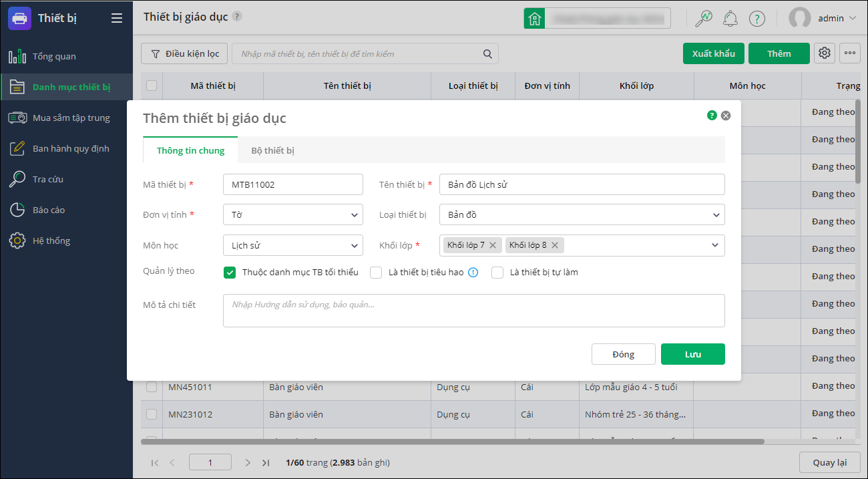Open Loại thiết bị dropdown showing Bản đồ
The width and height of the screenshot is (868, 479).
[x=582, y=214]
